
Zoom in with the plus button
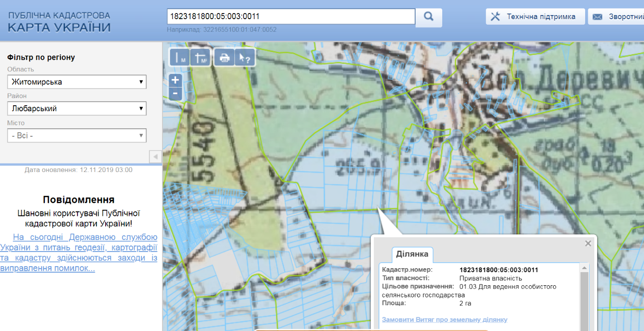coord(175,80)
